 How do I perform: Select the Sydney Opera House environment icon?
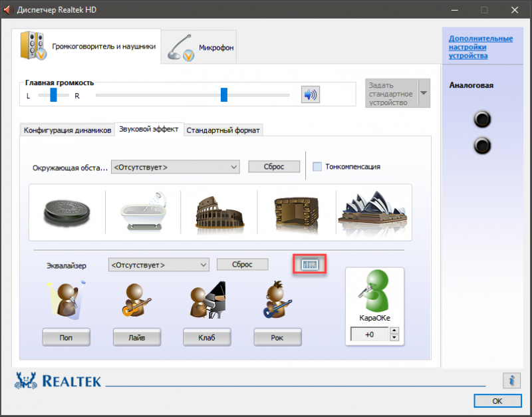[x=373, y=213]
